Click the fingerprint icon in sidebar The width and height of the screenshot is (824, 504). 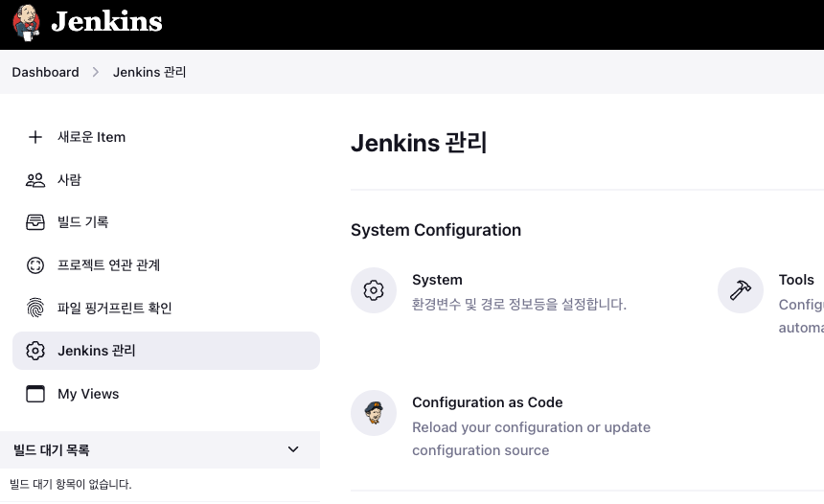point(35,308)
